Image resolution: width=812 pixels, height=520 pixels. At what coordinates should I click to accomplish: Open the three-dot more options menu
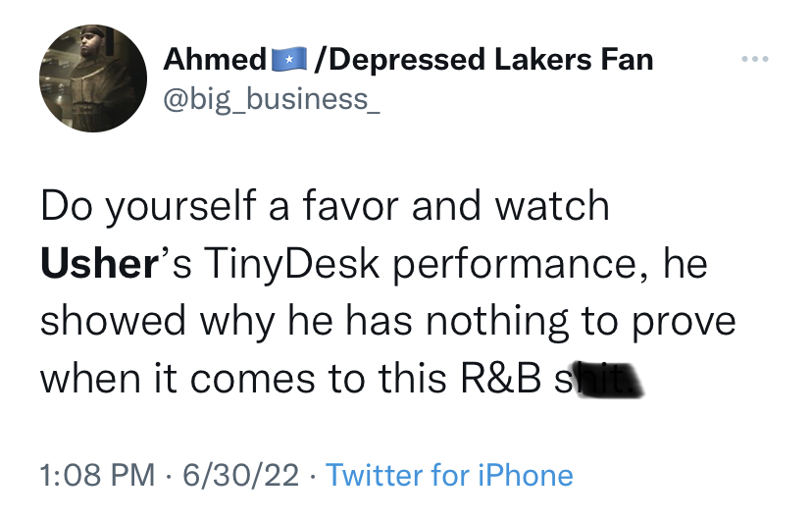pyautogui.click(x=755, y=61)
